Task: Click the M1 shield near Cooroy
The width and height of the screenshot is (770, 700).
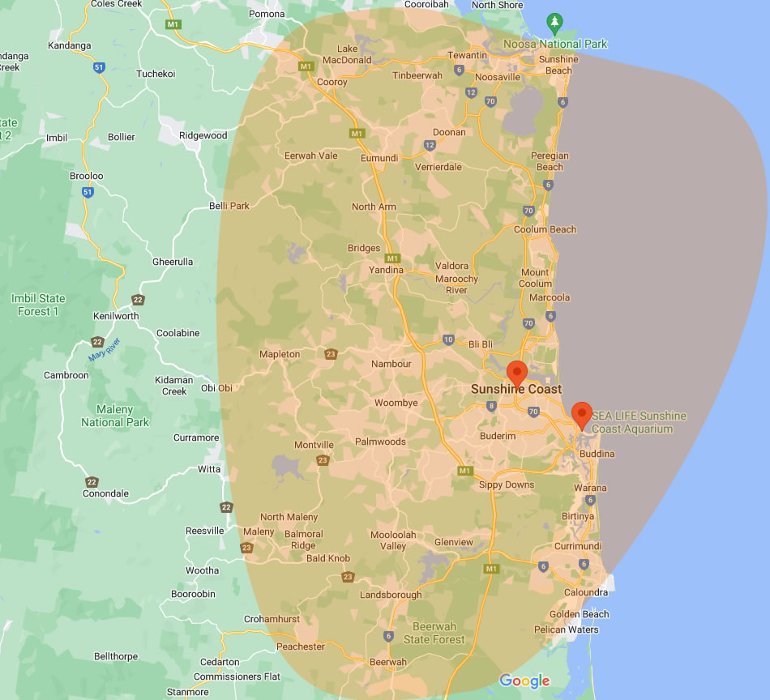Action: coord(306,66)
